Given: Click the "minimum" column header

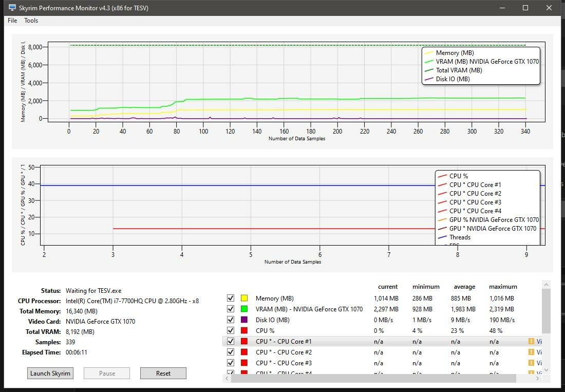Looking at the screenshot, I should pyautogui.click(x=426, y=287).
